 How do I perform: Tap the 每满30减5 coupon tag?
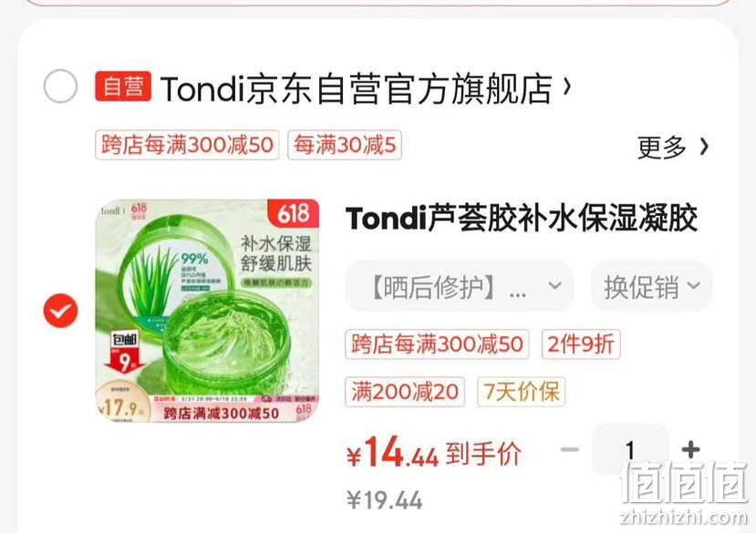[x=345, y=145]
